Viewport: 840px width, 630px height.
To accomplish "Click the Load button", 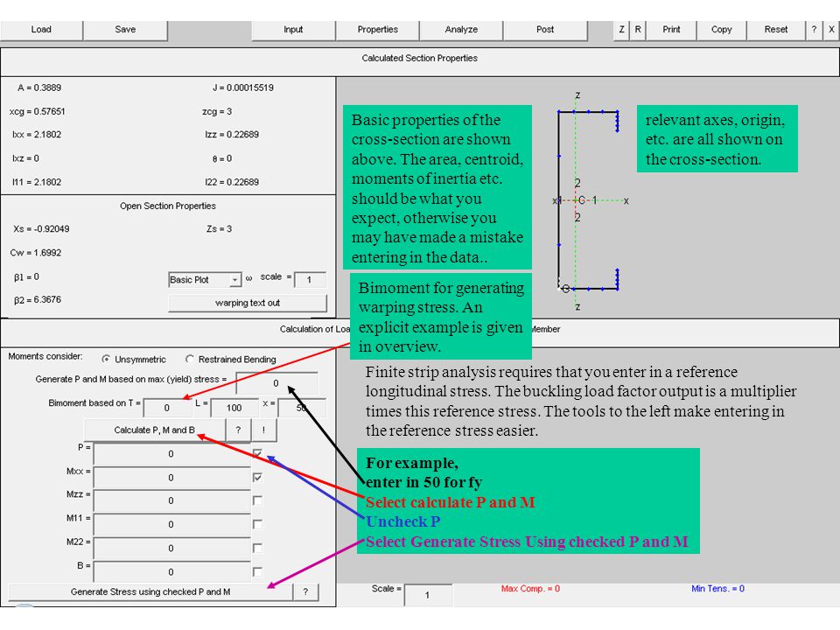I will (x=41, y=30).
